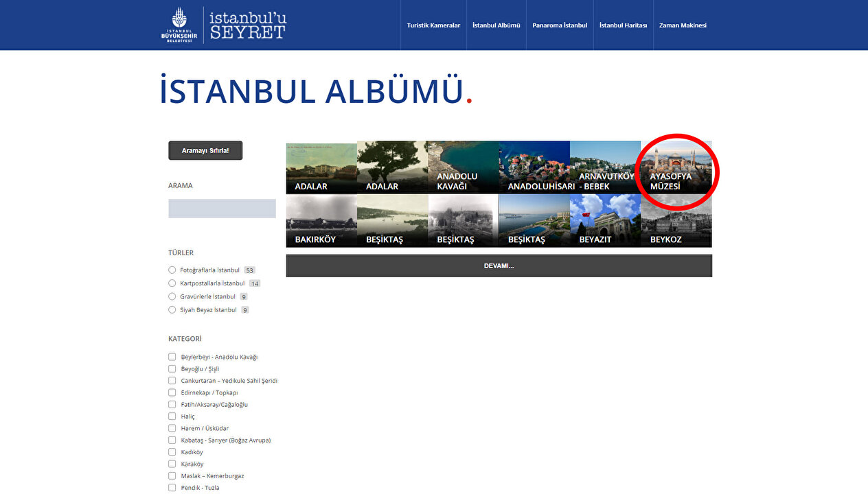The image size is (868, 494).
Task: Focus the ARAMA search input field
Action: coord(222,209)
